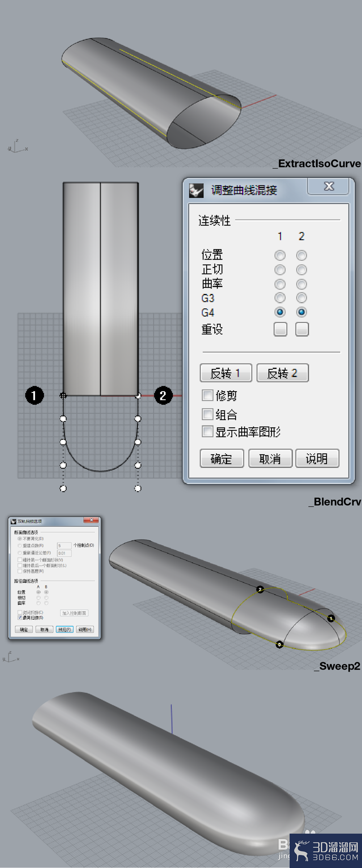
Task: Select 正切 continuity for curve 2
Action: [302, 270]
